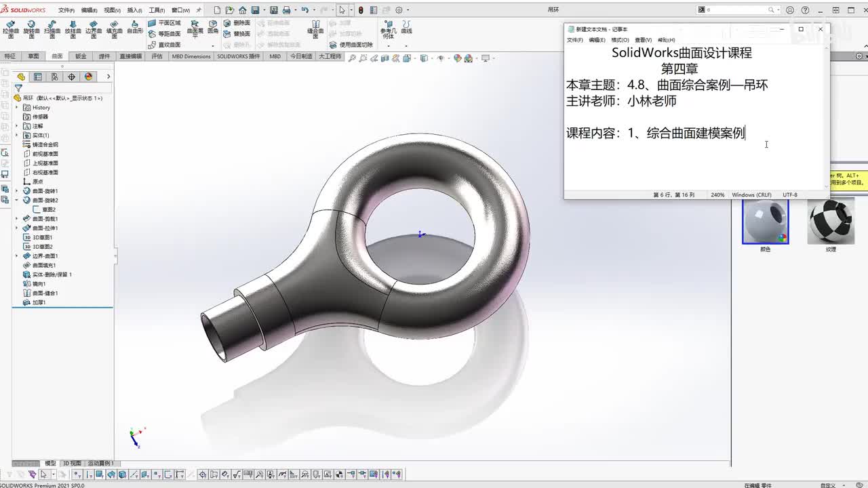Click the 直纹曲面 ruled surface tool
Viewport: 868px width, 488px height.
coord(165,45)
